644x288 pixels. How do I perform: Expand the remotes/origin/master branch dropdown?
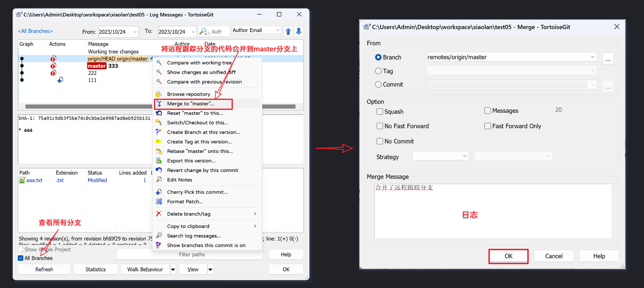pos(593,57)
